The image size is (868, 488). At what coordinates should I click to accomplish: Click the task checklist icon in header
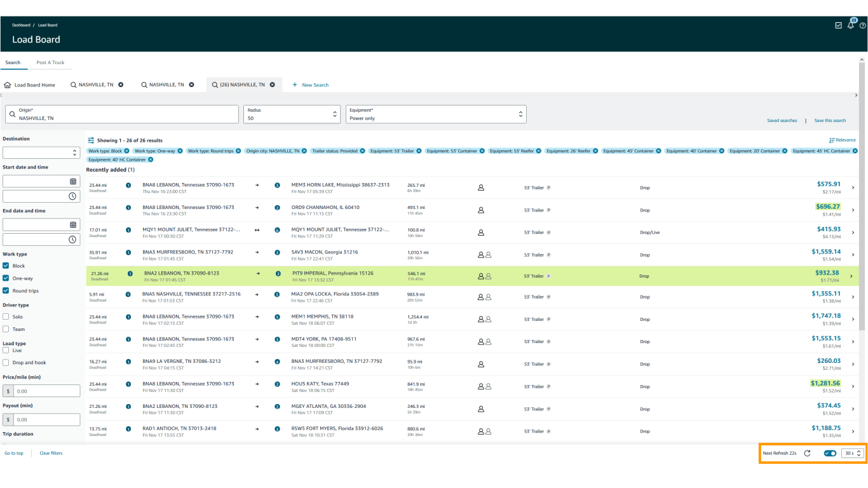(x=838, y=25)
